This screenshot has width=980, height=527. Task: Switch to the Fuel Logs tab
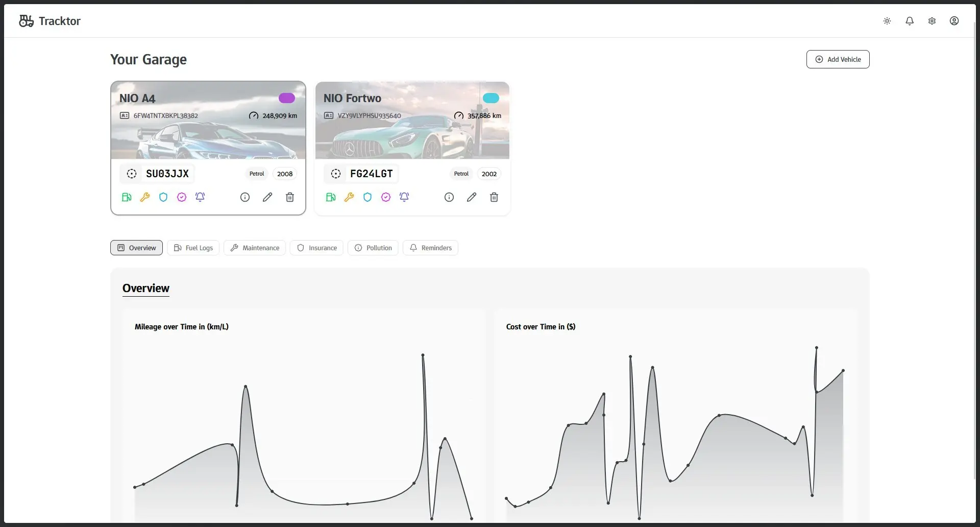coord(193,248)
